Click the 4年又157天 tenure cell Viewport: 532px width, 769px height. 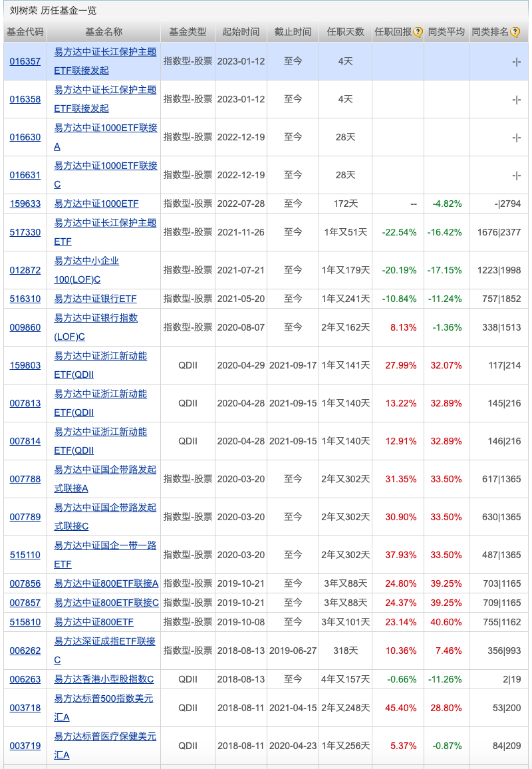click(346, 679)
